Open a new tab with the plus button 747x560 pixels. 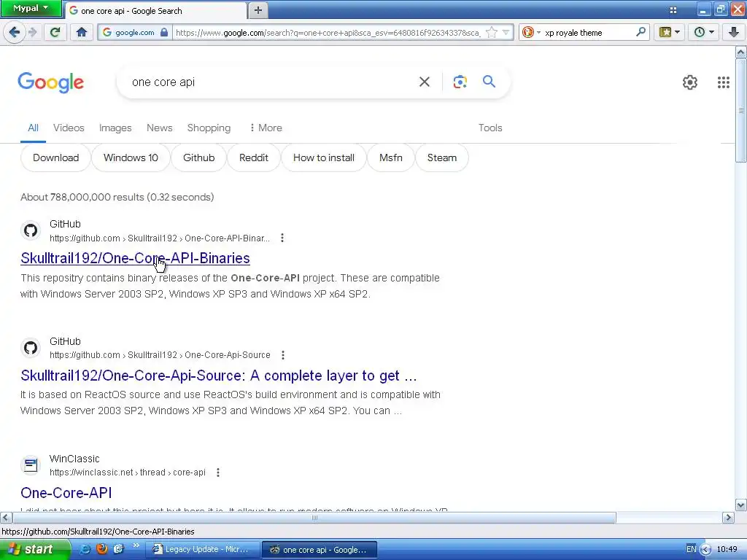point(258,10)
